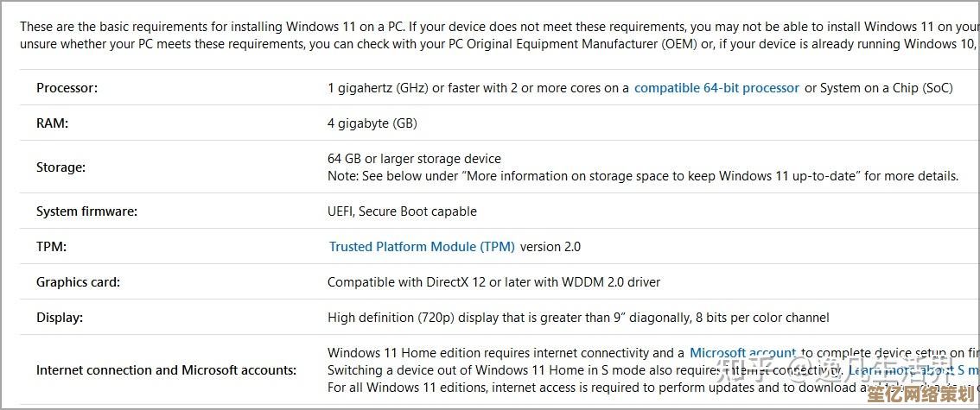Select the System firmware: label
The height and width of the screenshot is (410, 980).
point(86,211)
